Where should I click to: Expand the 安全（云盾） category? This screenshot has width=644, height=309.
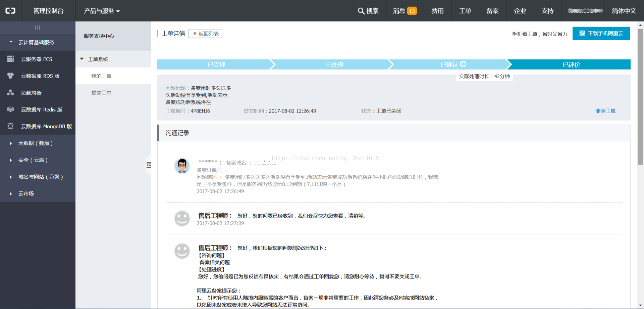[x=38, y=160]
